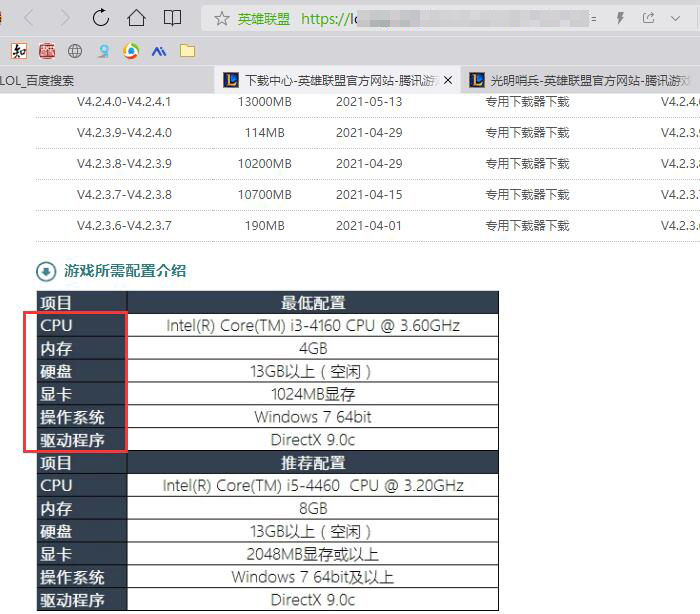Select version text V4.2.3.9-V4.2.4.0

tap(124, 133)
